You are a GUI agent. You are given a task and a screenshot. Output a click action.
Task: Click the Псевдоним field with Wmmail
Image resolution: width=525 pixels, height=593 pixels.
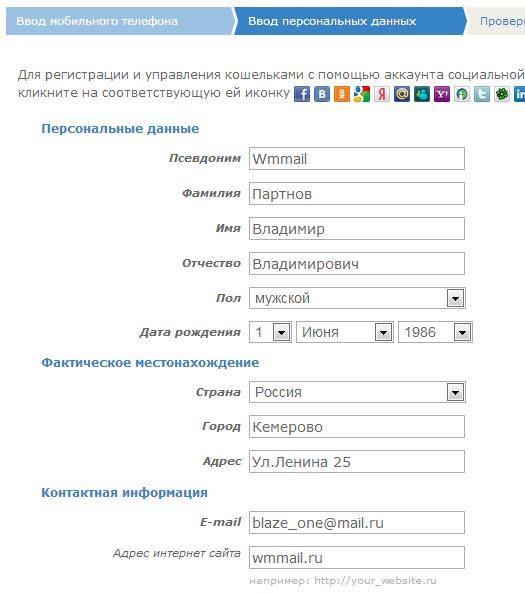point(357,159)
